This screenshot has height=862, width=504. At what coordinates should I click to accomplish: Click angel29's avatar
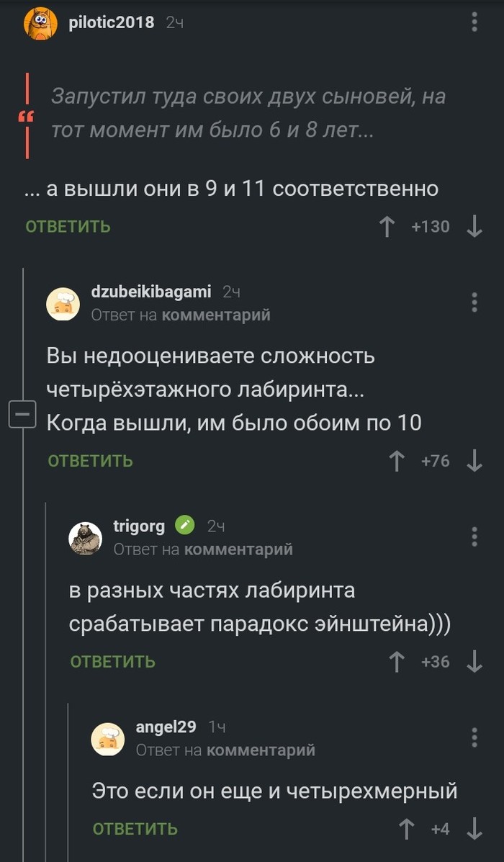107,737
